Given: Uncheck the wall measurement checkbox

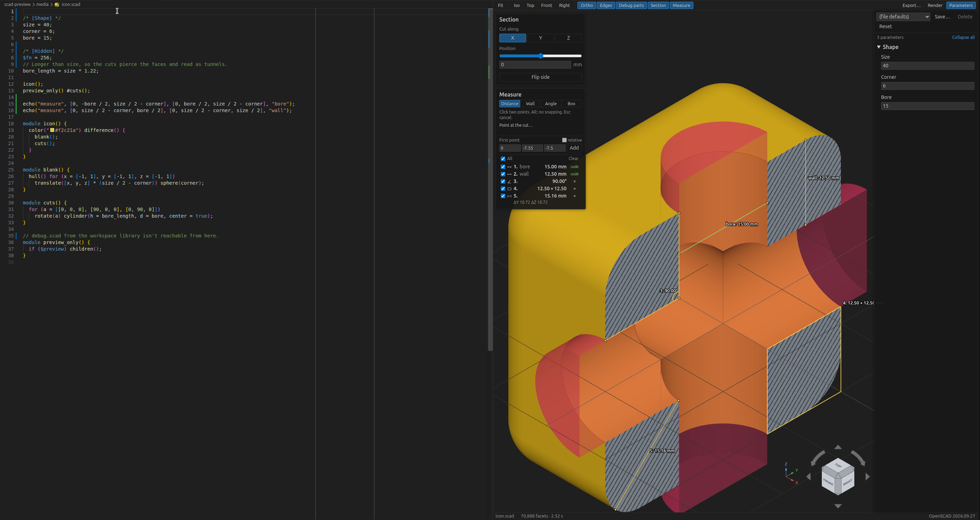Looking at the screenshot, I should click(x=503, y=174).
